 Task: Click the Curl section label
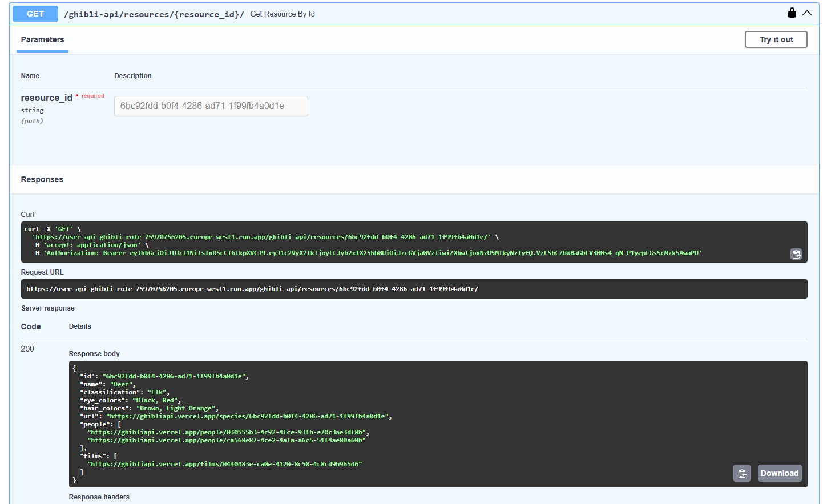coord(28,215)
